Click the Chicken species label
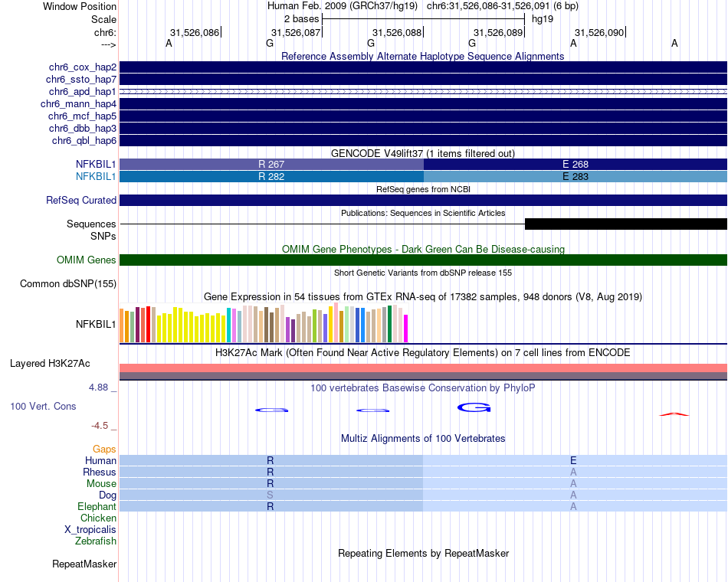 tap(98, 518)
